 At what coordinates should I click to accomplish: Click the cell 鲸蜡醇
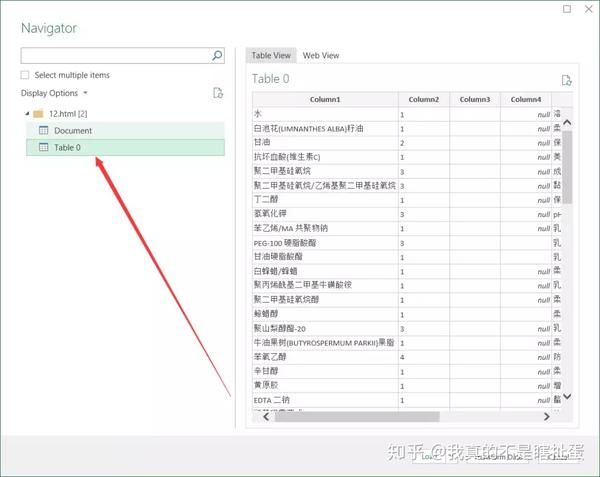325,314
